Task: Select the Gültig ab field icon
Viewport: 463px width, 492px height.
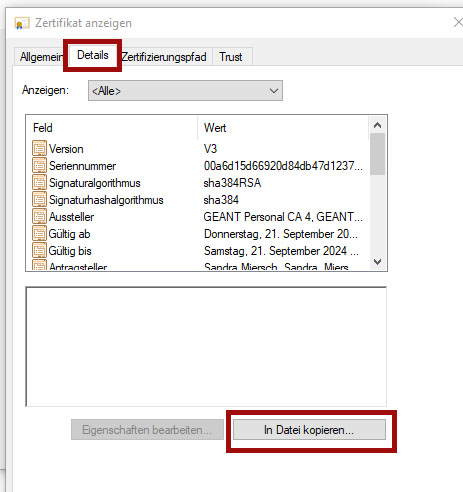Action: coord(39,233)
